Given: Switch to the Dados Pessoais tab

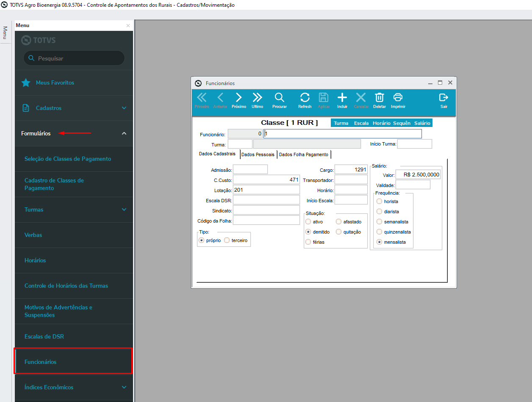Looking at the screenshot, I should 258,154.
